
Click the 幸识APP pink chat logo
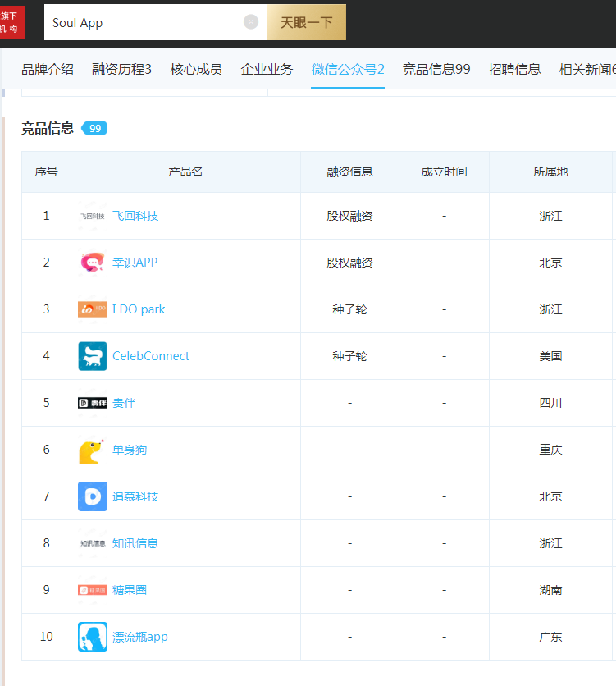pyautogui.click(x=92, y=263)
